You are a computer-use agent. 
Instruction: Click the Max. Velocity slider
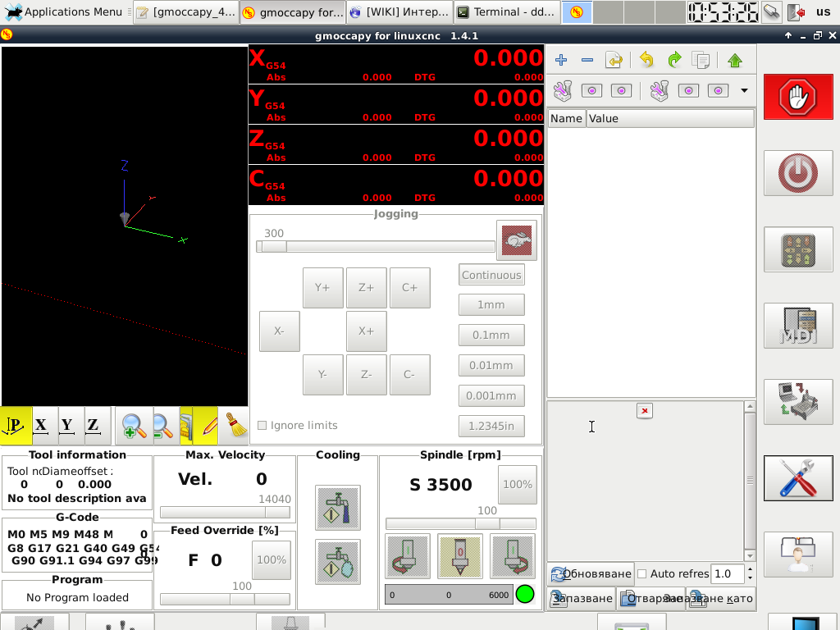pos(225,512)
